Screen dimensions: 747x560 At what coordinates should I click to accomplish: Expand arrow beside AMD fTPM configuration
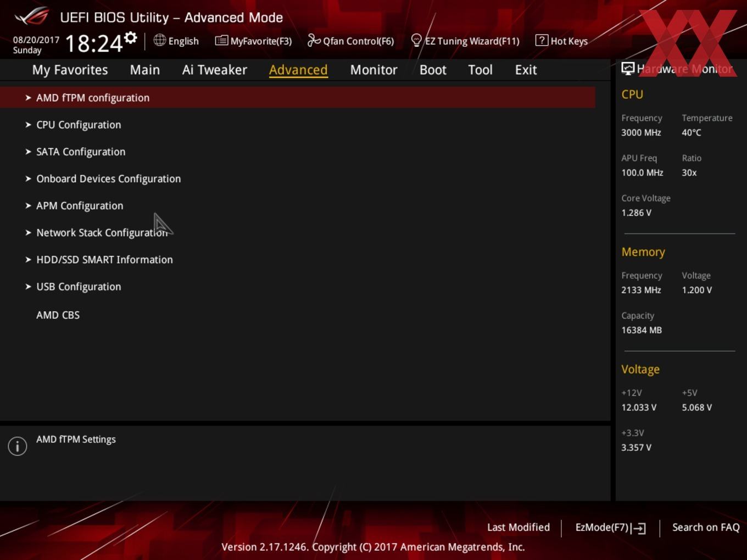28,98
